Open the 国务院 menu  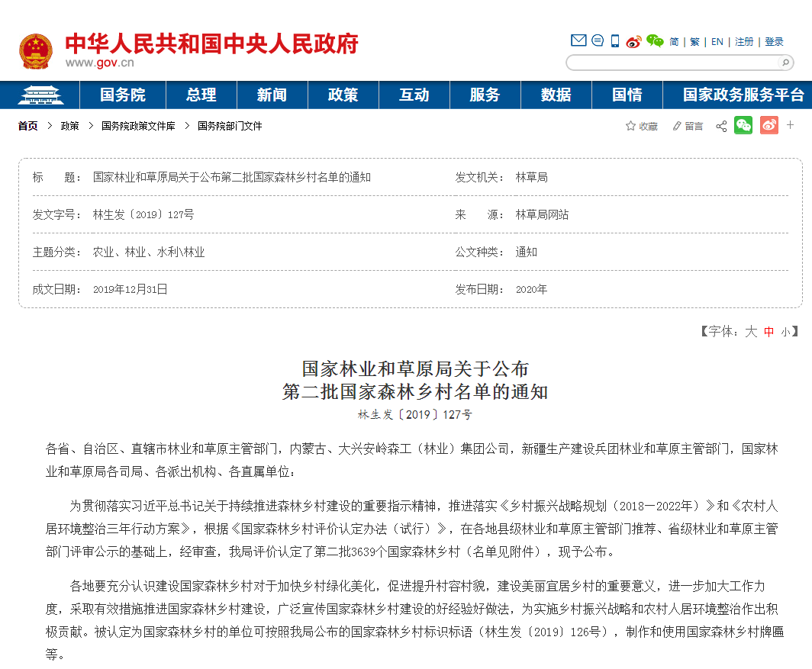coord(123,95)
